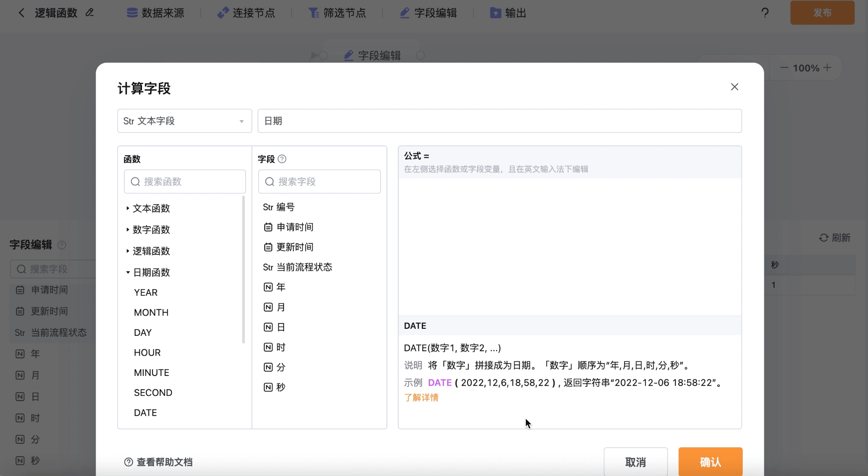The image size is (868, 476).
Task: Open the 筛选节点 tab
Action: pyautogui.click(x=337, y=13)
